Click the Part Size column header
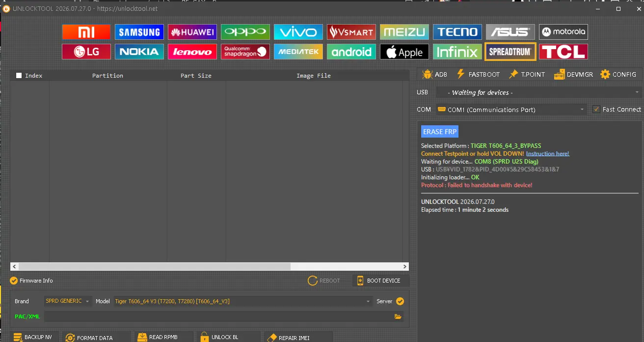Image resolution: width=644 pixels, height=342 pixels. (x=196, y=76)
